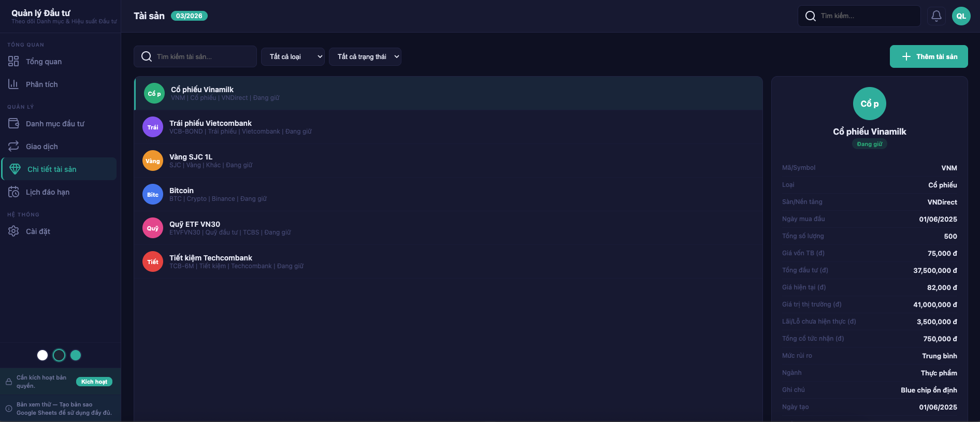The width and height of the screenshot is (980, 422).
Task: Click the 750,000 đ dividend value
Action: point(940,339)
